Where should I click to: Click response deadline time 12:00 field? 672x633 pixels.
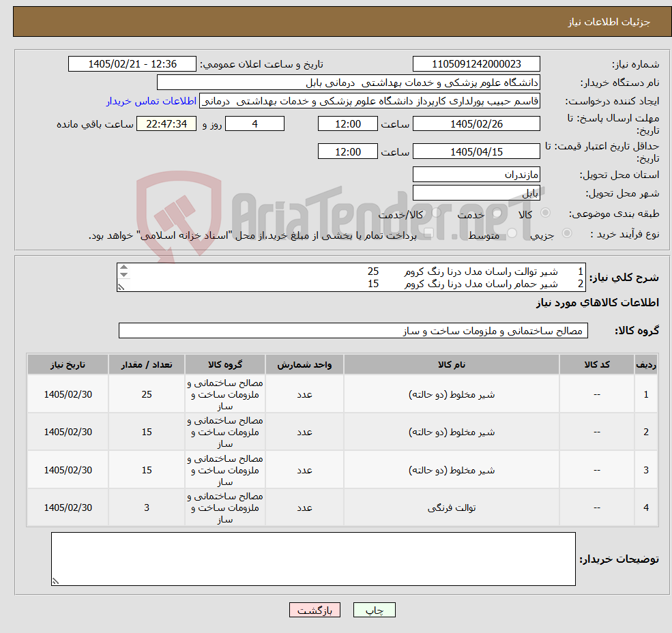click(347, 124)
